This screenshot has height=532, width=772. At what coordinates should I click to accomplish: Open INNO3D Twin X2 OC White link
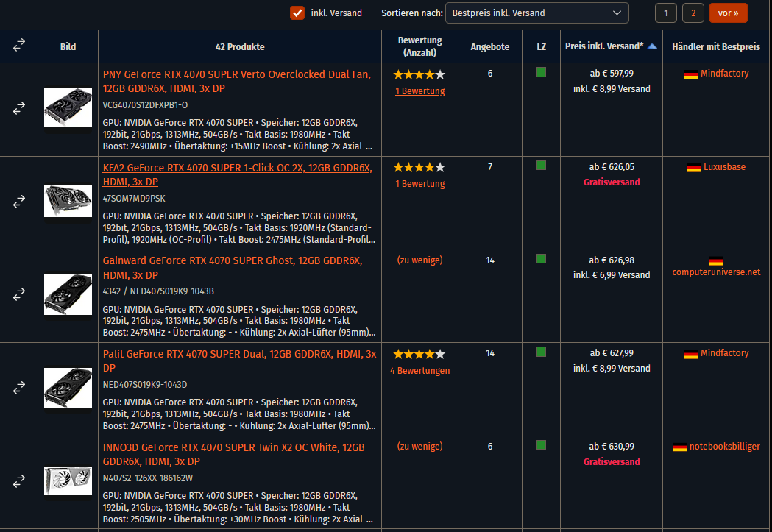pos(234,454)
